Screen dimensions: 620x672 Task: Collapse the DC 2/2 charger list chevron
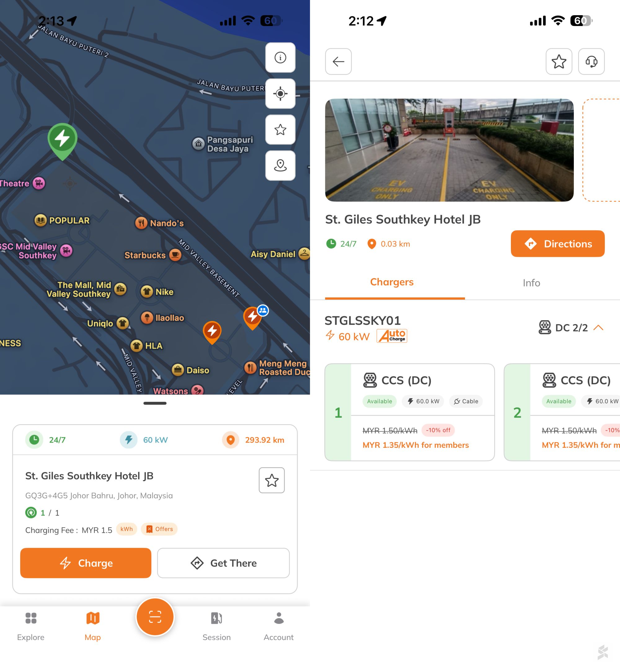click(x=598, y=327)
